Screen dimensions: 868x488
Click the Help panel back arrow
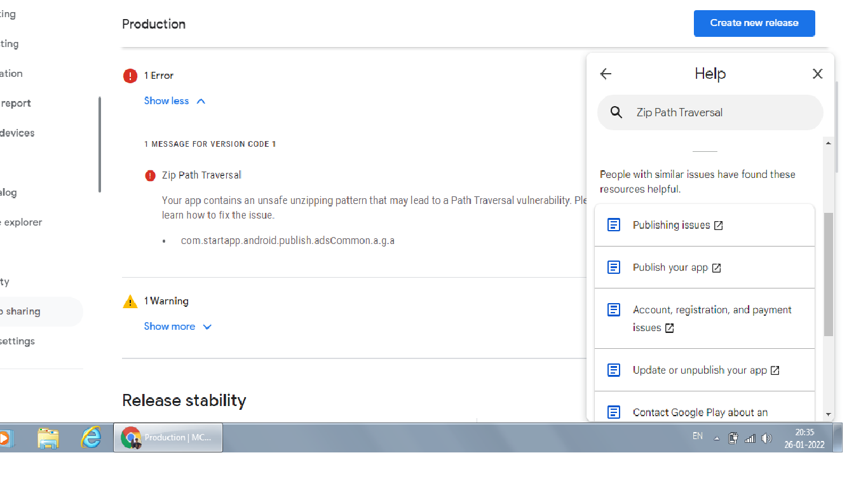(x=606, y=74)
